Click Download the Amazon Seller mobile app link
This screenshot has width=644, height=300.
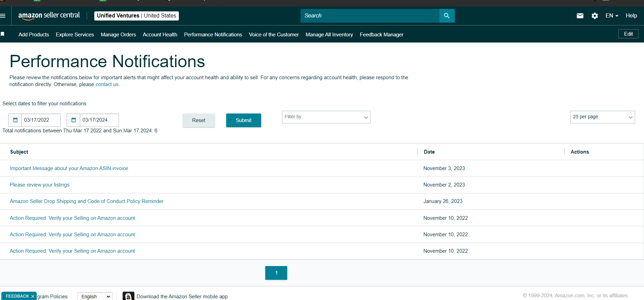182,297
